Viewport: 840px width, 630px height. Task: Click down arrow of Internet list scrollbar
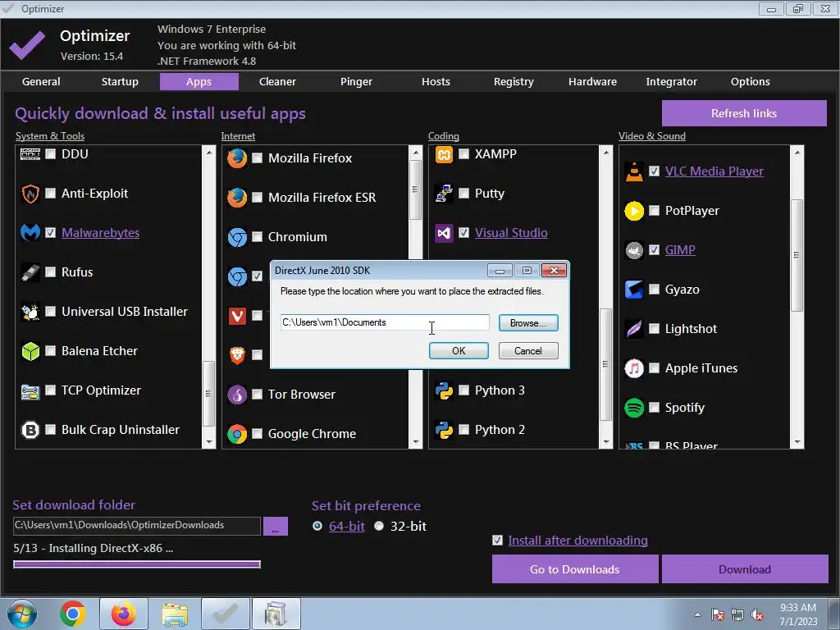[416, 442]
